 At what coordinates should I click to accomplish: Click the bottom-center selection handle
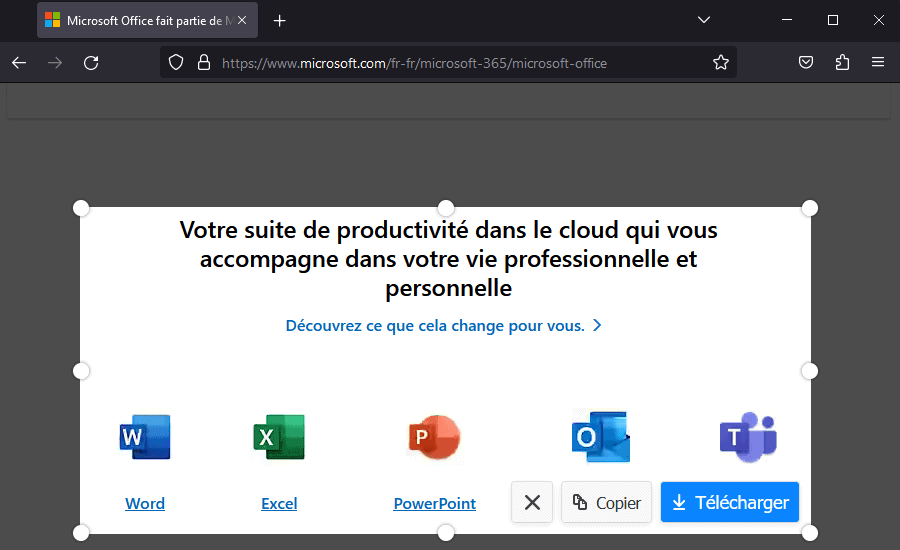click(x=445, y=533)
